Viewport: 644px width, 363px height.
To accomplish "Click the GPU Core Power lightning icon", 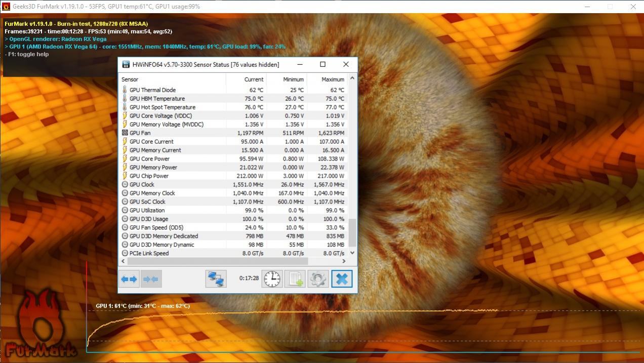I will [125, 158].
